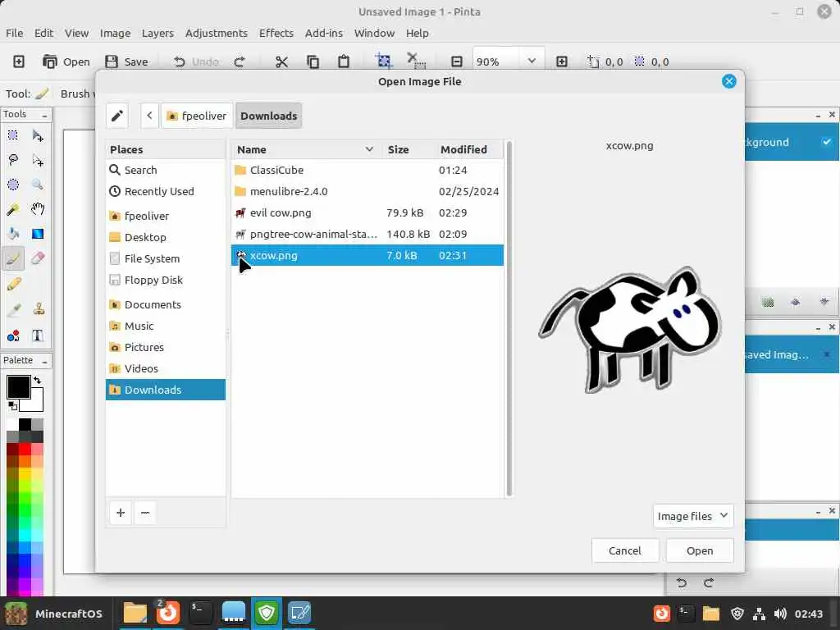Select the Color Picker tool
This screenshot has height=630, width=840.
pos(14,309)
